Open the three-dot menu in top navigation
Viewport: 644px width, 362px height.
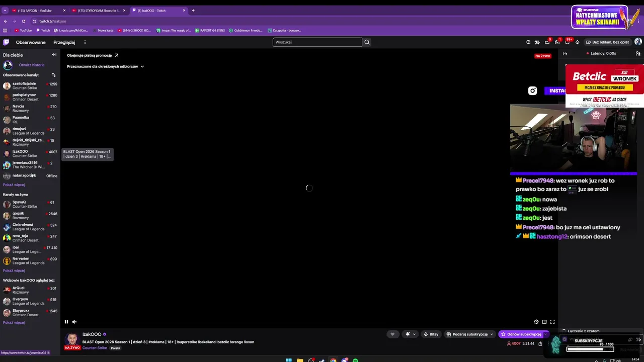[85, 42]
